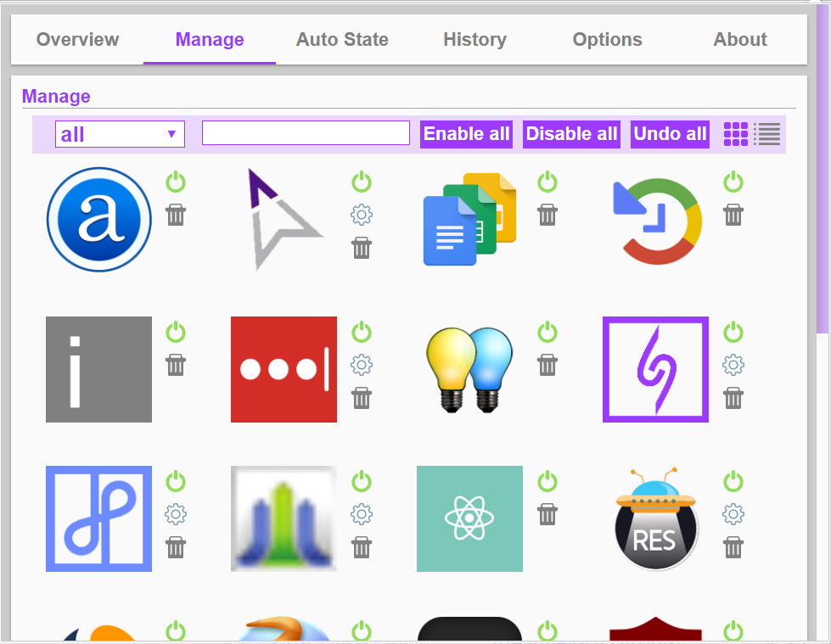
Task: Toggle power for the colorful clock extension
Action: click(733, 182)
